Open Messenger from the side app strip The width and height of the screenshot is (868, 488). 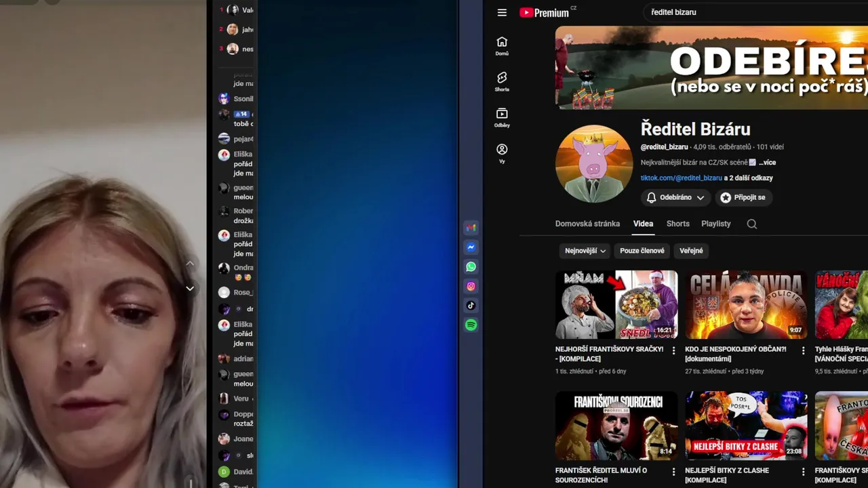pyautogui.click(x=471, y=247)
